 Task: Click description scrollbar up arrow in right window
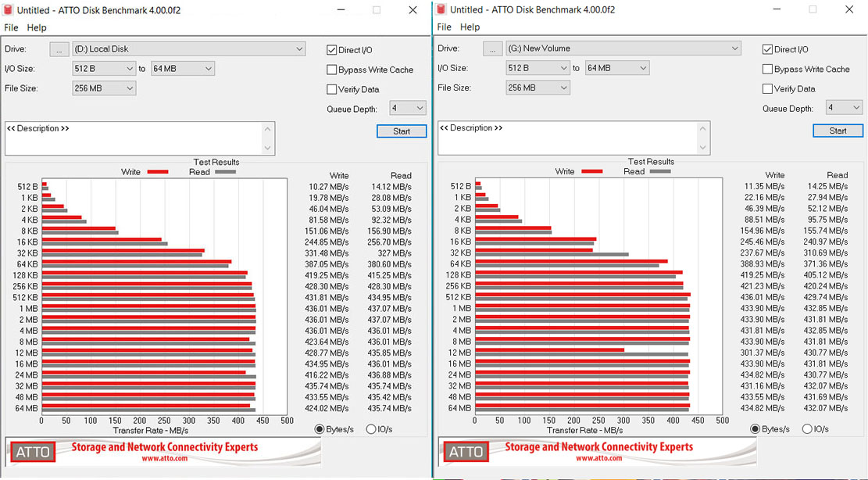pos(703,128)
